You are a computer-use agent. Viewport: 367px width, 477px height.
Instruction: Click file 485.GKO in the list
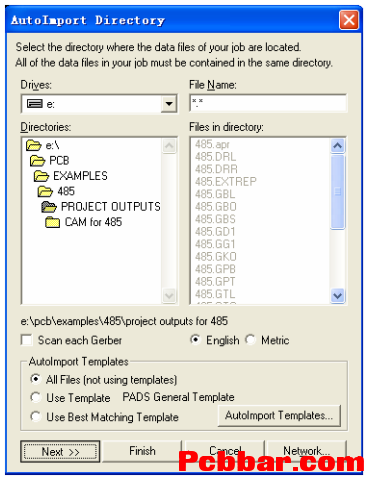point(216,257)
